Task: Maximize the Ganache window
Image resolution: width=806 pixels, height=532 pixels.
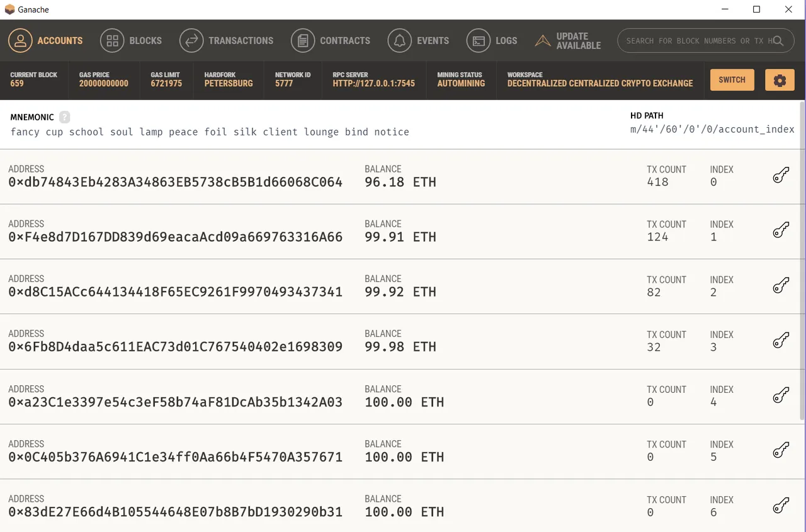Action: (757, 9)
